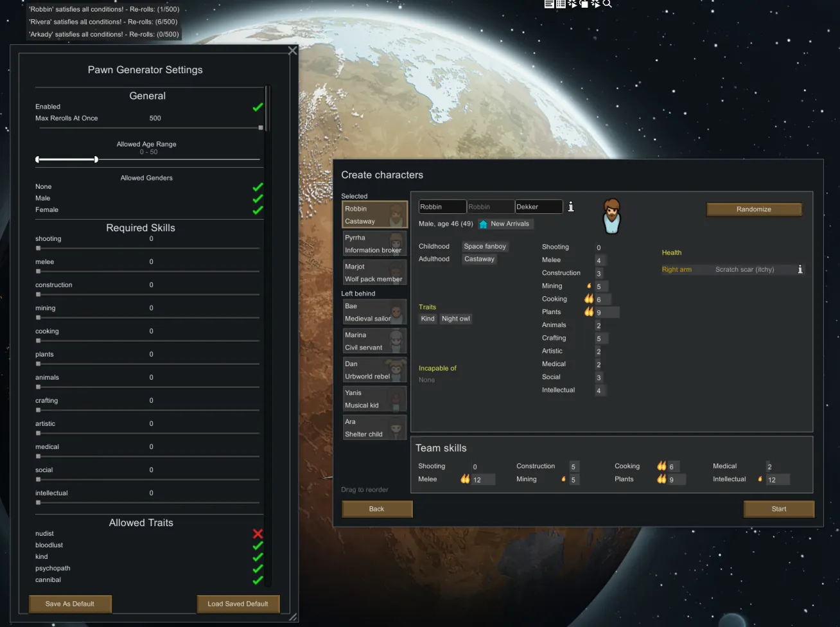This screenshot has width=840, height=627.
Task: Click info icon next to Scratch scar
Action: coord(800,270)
